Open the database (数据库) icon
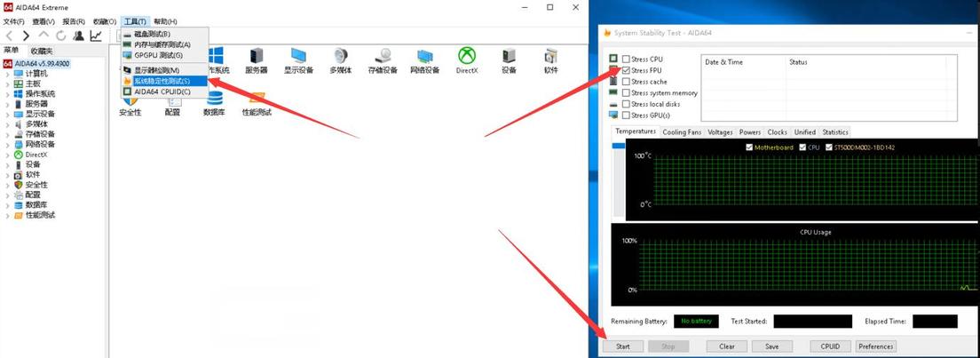The image size is (980, 358). (x=214, y=101)
